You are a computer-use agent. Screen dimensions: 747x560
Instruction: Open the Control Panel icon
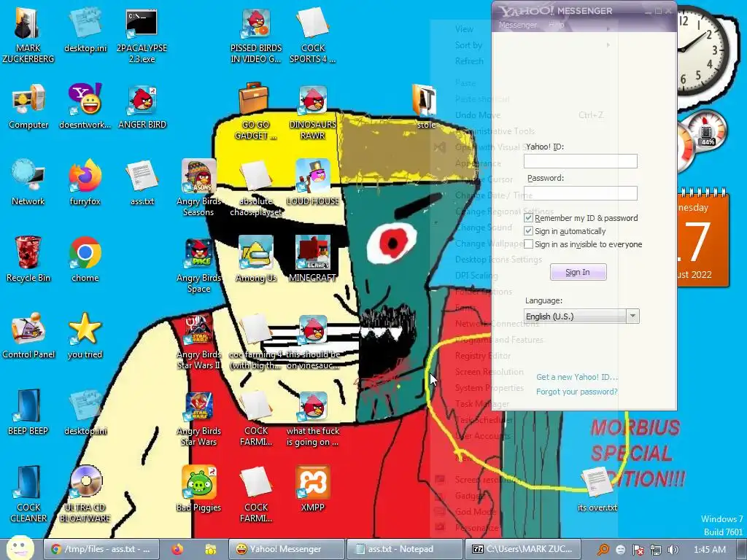click(x=28, y=335)
